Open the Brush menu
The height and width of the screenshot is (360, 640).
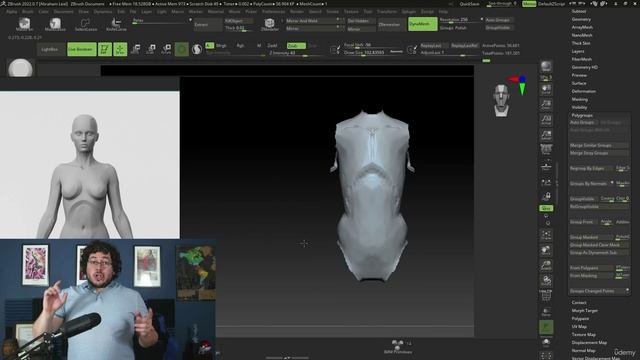click(x=27, y=11)
